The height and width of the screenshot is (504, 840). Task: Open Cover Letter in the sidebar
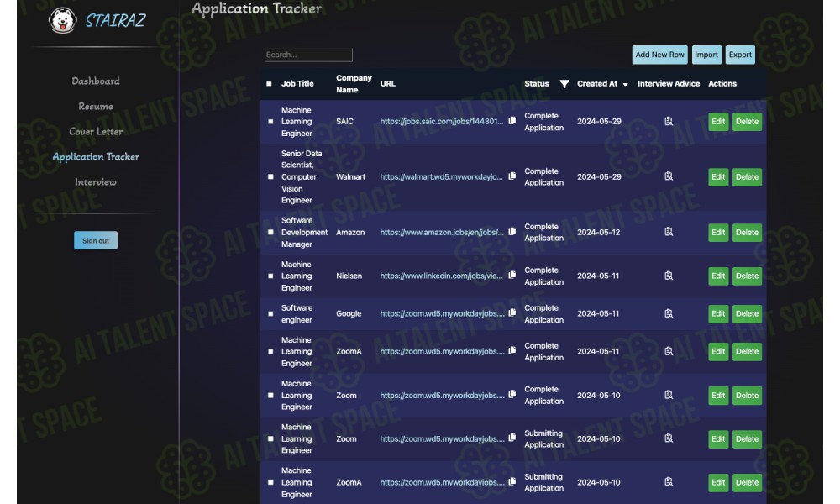pos(96,131)
